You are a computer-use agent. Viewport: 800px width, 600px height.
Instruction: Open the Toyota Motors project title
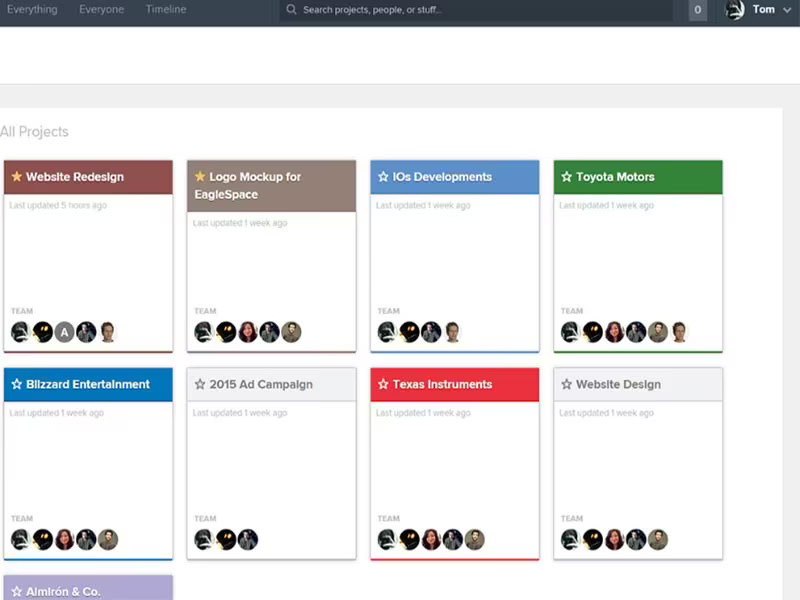[x=615, y=177]
